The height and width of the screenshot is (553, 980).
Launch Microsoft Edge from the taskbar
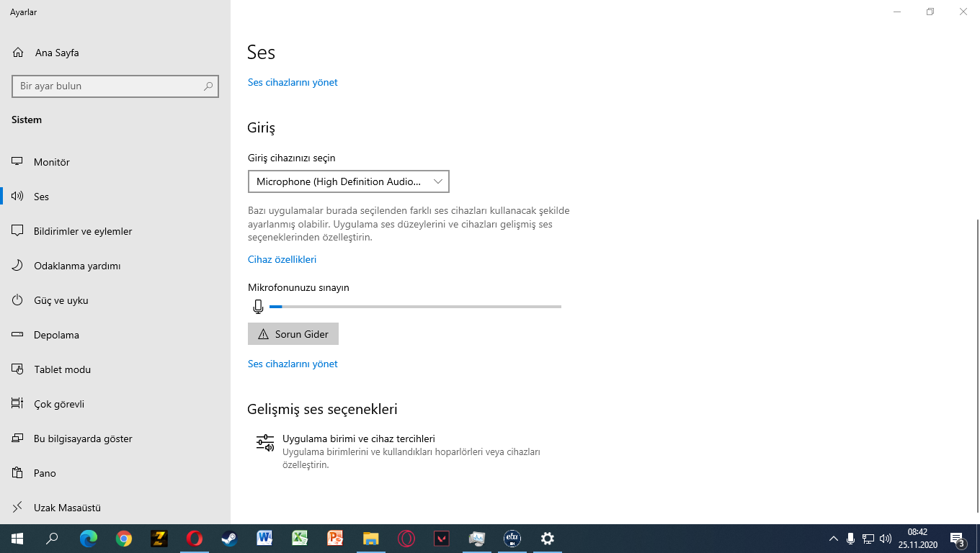coord(89,539)
